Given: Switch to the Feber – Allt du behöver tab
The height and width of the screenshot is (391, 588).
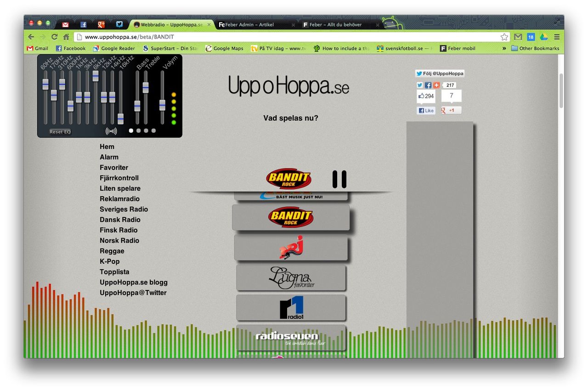Looking at the screenshot, I should 340,25.
